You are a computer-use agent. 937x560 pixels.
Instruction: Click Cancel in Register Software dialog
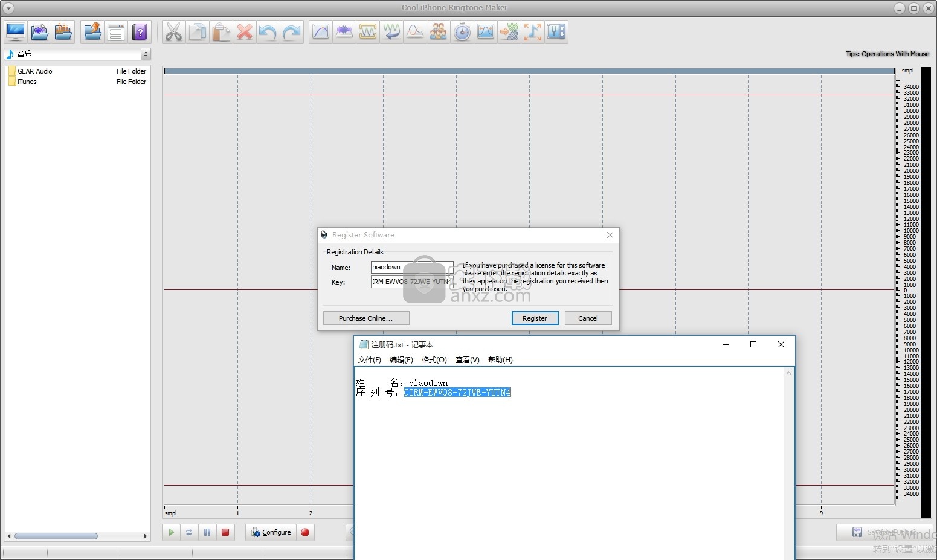tap(588, 318)
